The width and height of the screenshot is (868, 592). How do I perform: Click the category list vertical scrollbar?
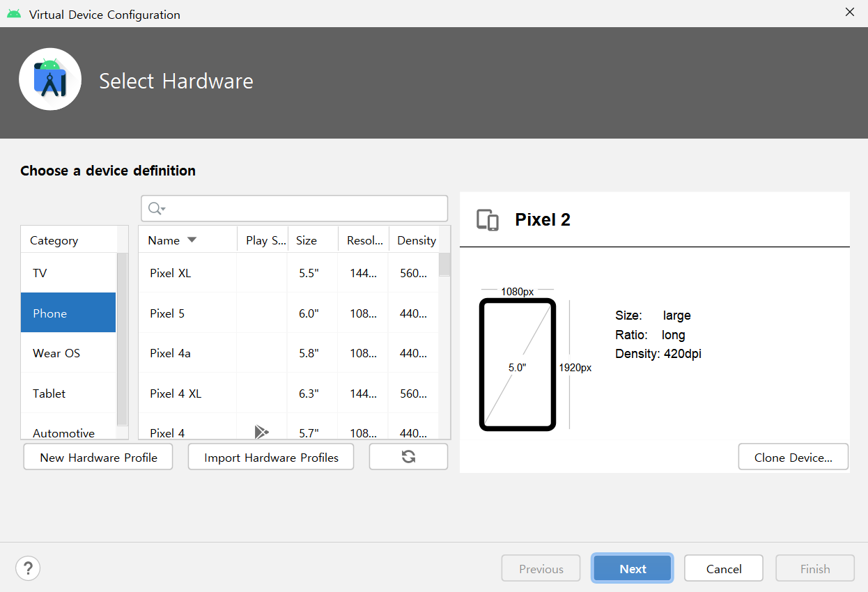[122, 339]
